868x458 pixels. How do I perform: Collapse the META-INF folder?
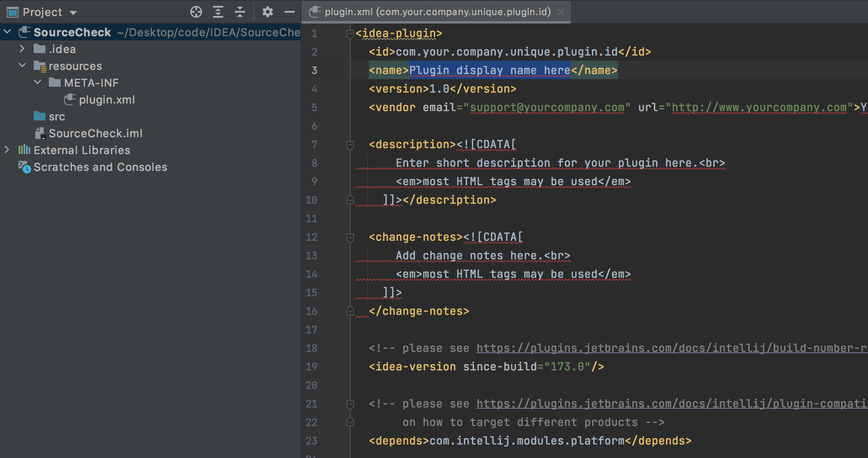[37, 83]
